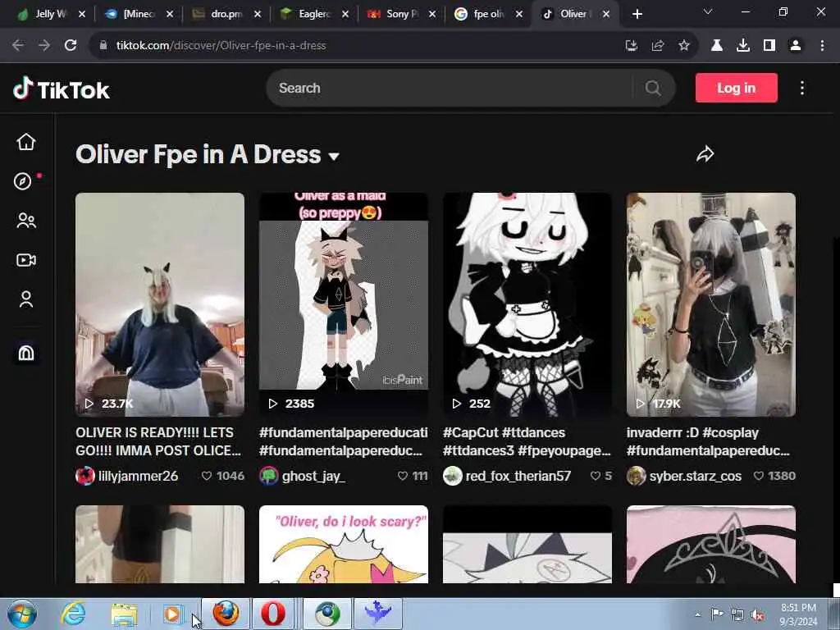The image size is (840, 630).
Task: Bookmark this page with star icon
Action: pos(684,46)
